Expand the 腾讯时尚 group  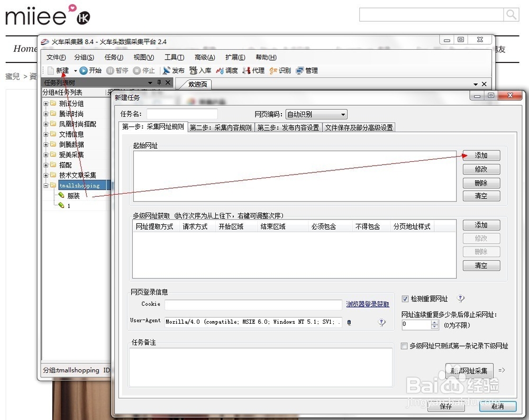coord(45,114)
